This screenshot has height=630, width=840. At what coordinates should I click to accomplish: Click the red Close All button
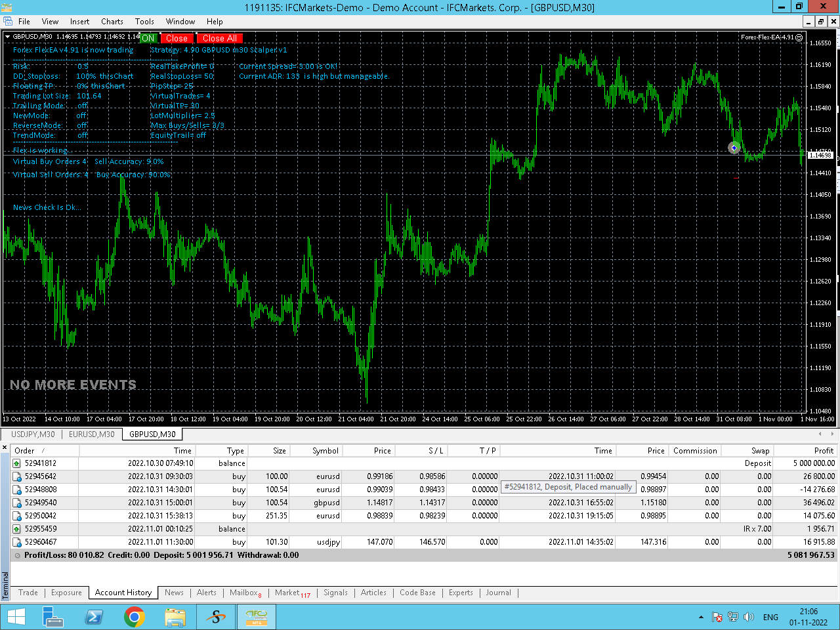[x=220, y=38]
